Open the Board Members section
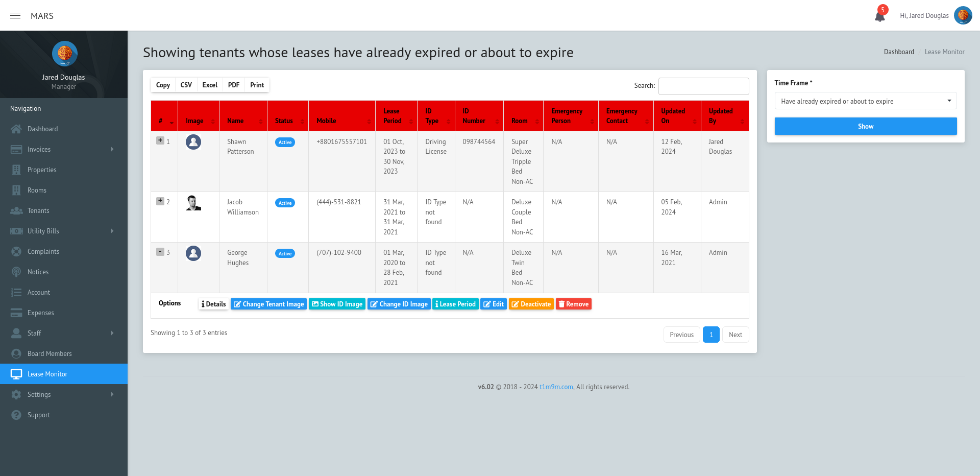Viewport: 980px width, 476px height. (50, 353)
